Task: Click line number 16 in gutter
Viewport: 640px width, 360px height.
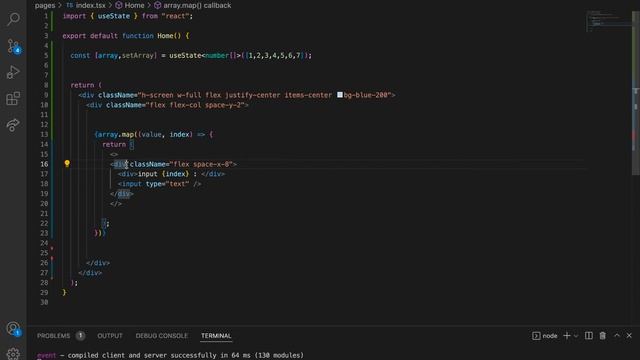Action: click(44, 164)
